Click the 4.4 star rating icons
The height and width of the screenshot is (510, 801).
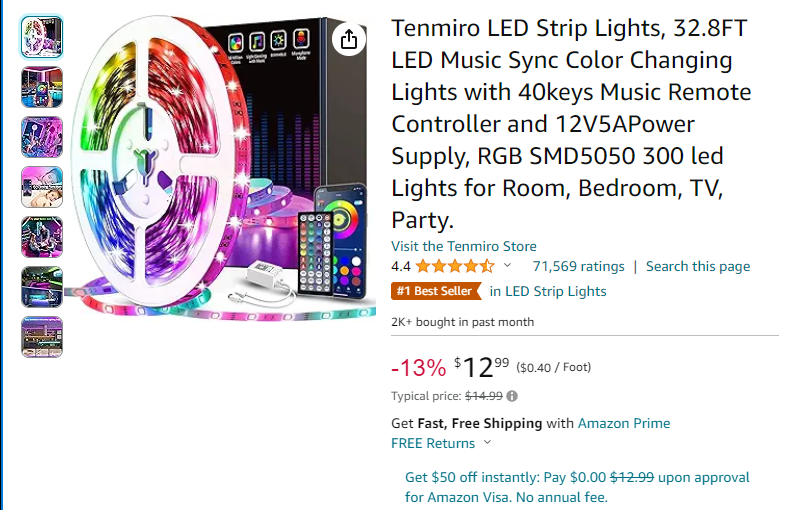coord(455,266)
